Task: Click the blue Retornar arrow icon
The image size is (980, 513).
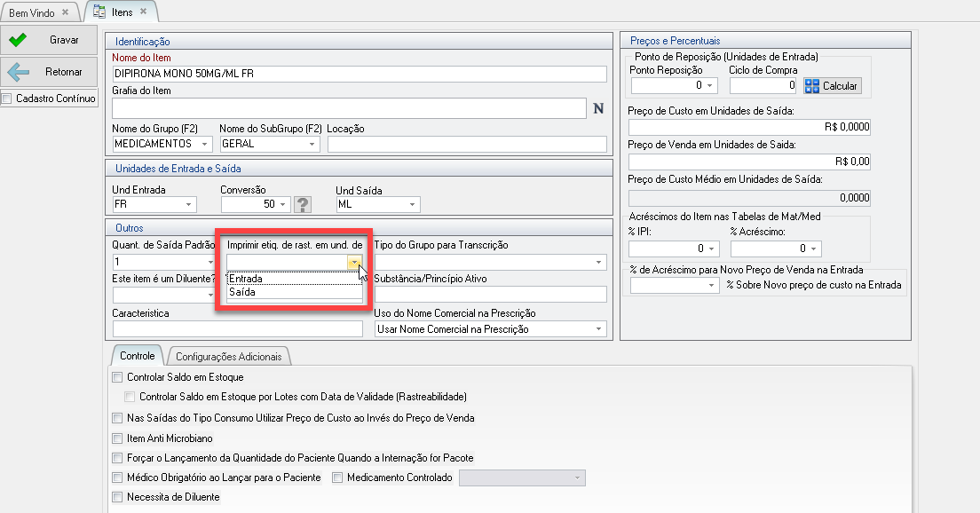Action: 19,72
